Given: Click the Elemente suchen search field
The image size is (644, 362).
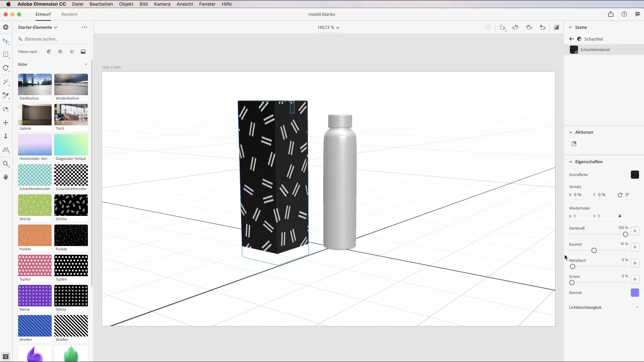Looking at the screenshot, I should pyautogui.click(x=53, y=39).
